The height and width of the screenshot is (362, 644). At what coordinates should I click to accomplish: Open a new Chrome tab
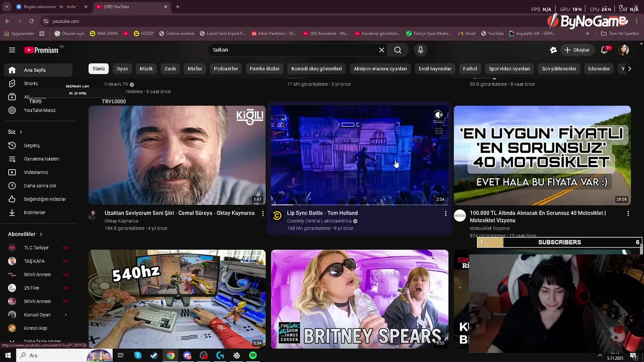click(178, 7)
